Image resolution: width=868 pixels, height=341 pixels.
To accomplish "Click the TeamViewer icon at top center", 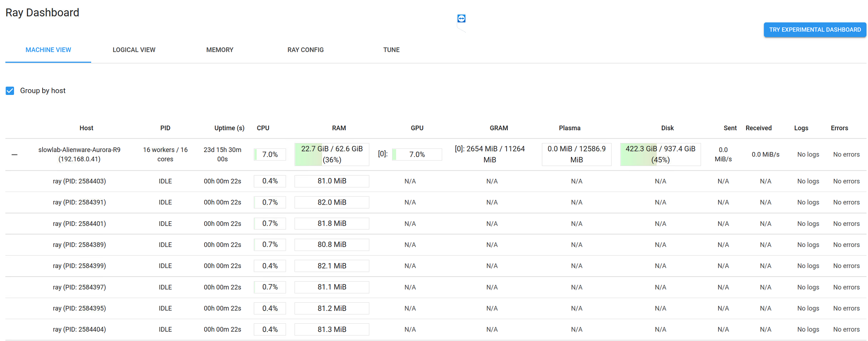I will [461, 18].
